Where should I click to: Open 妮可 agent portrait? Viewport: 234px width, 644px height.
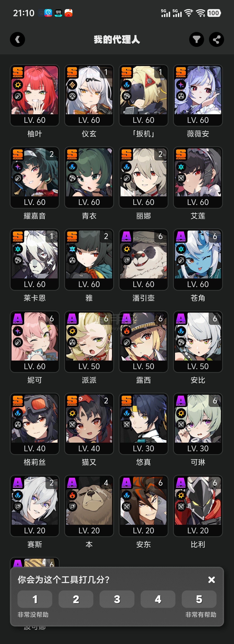pyautogui.click(x=35, y=342)
